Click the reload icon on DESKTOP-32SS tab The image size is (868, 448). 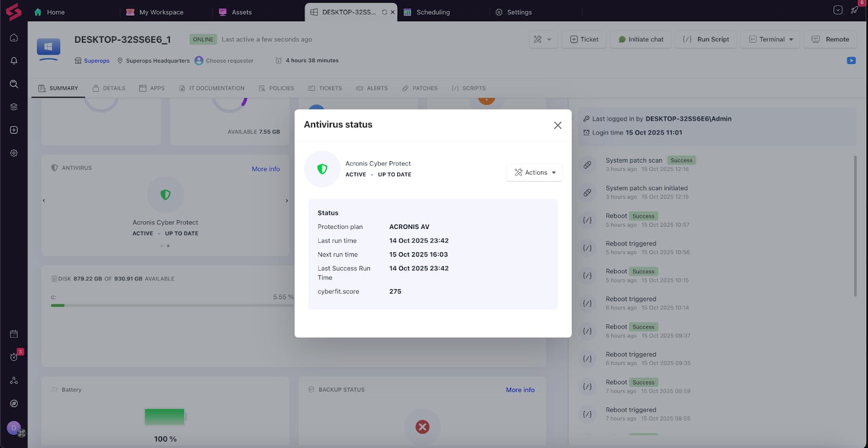click(x=385, y=12)
